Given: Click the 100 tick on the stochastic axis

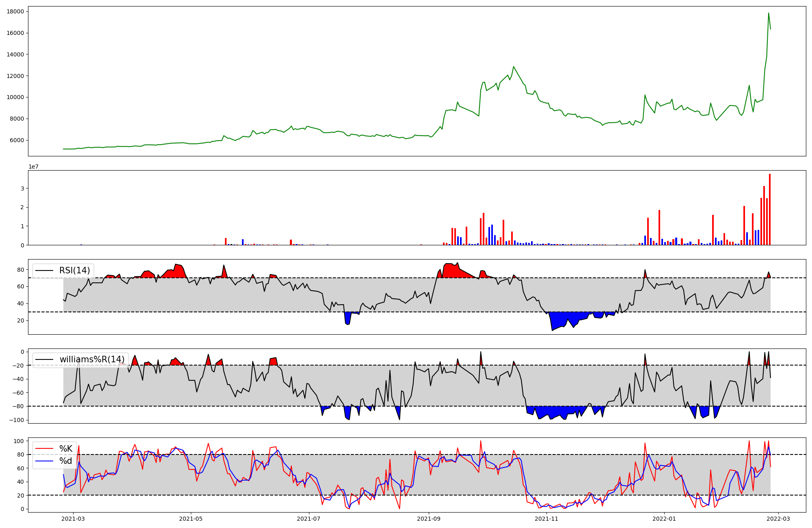Looking at the screenshot, I should [19, 441].
